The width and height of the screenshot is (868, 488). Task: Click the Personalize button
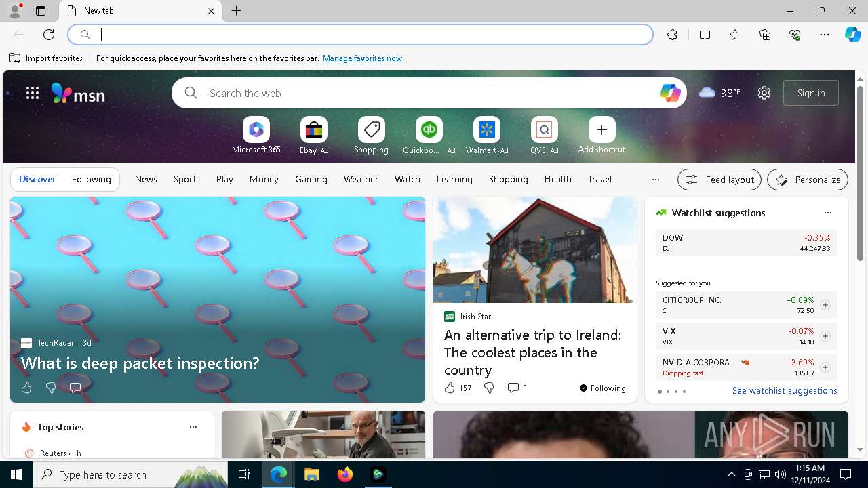click(x=808, y=180)
